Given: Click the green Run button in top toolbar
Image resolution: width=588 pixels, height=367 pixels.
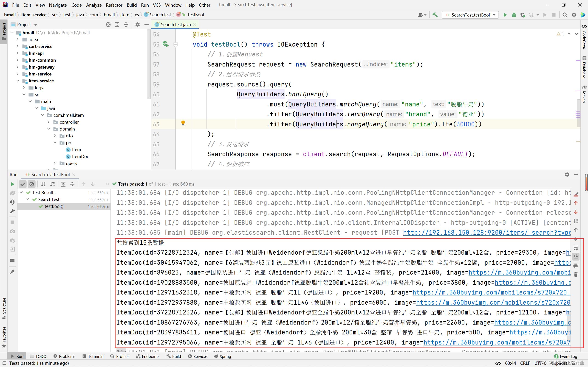Looking at the screenshot, I should click(505, 15).
